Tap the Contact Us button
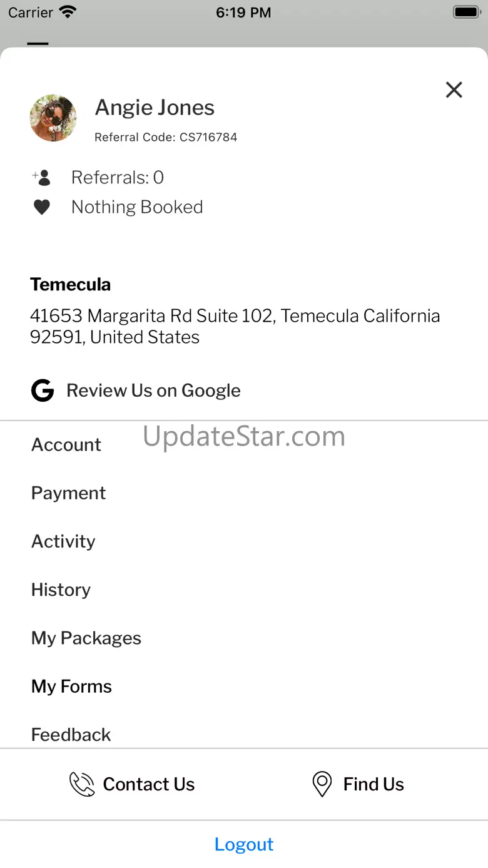Screen dimensions: 488x868 point(132,784)
